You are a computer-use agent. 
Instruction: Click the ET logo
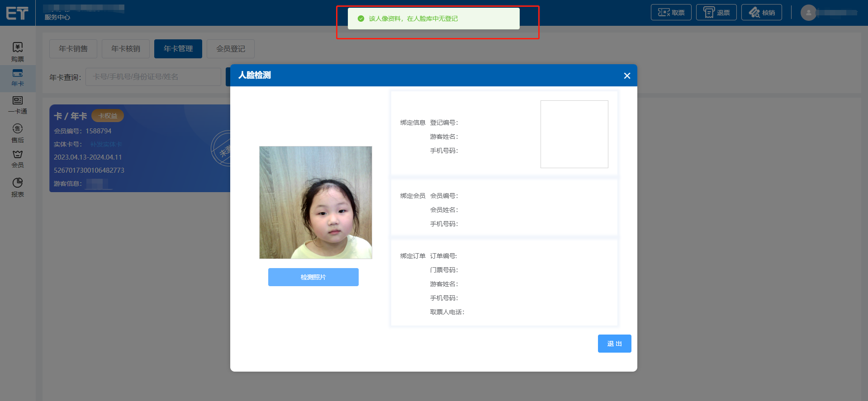tap(17, 13)
